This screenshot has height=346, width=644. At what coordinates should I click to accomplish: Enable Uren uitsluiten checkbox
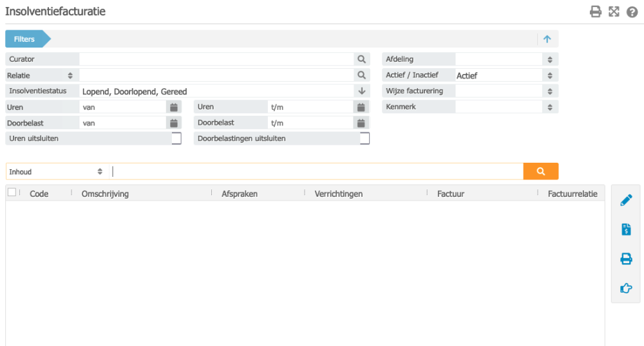pyautogui.click(x=176, y=138)
